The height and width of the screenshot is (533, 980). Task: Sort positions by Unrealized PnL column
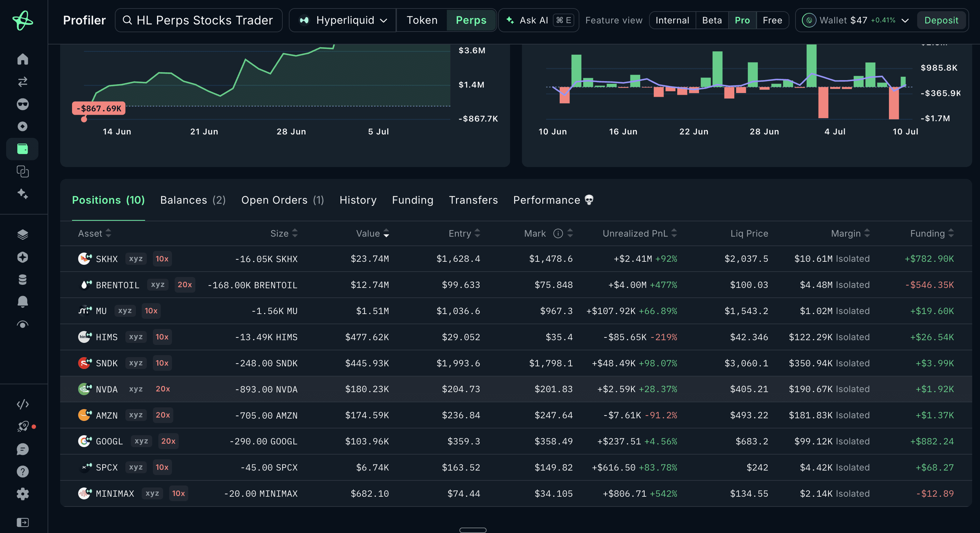(x=640, y=234)
